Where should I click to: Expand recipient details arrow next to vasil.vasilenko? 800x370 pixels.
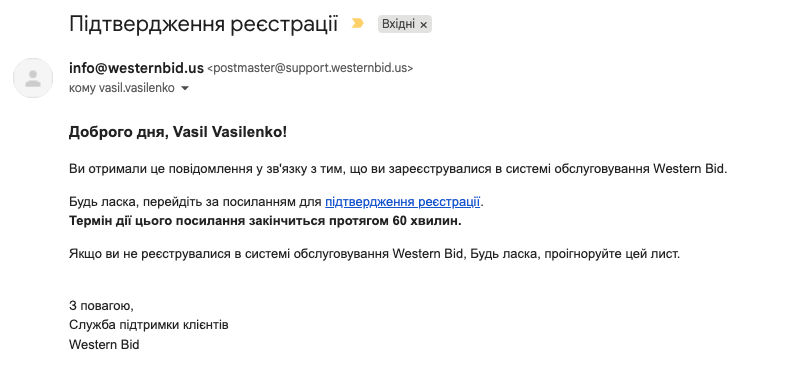(x=185, y=88)
